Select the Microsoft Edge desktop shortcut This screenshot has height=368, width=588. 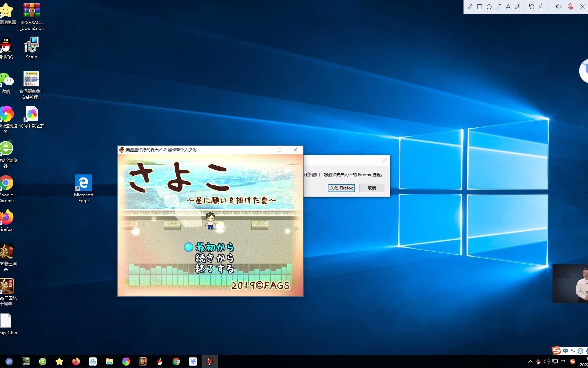[84, 189]
